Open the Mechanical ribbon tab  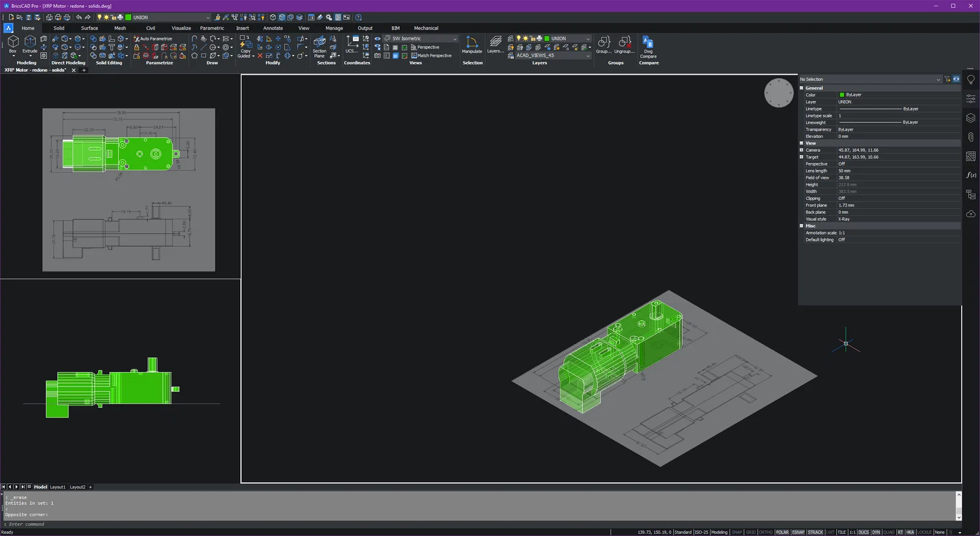(x=426, y=28)
